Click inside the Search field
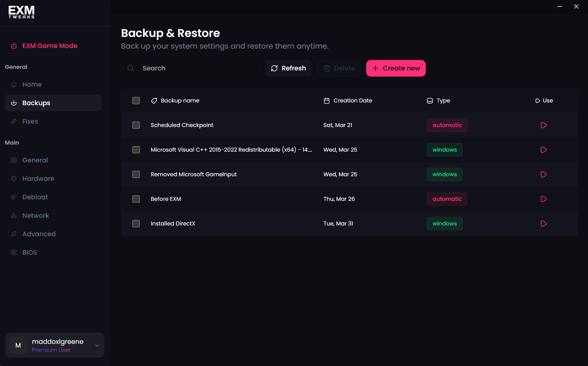 point(190,68)
